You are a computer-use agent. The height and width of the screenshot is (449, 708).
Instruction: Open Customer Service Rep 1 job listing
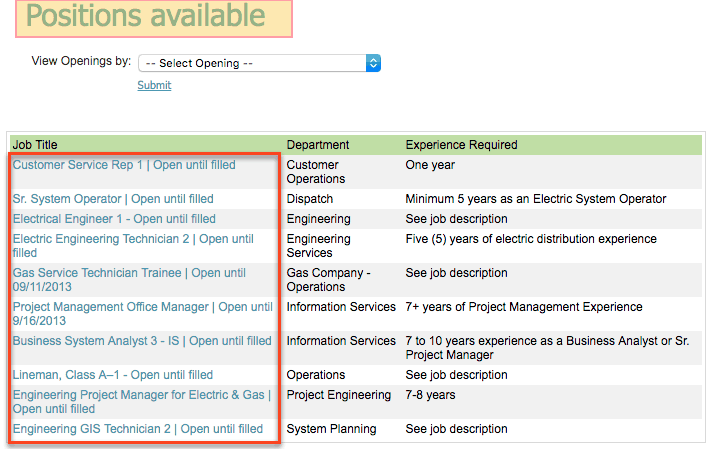(x=124, y=165)
